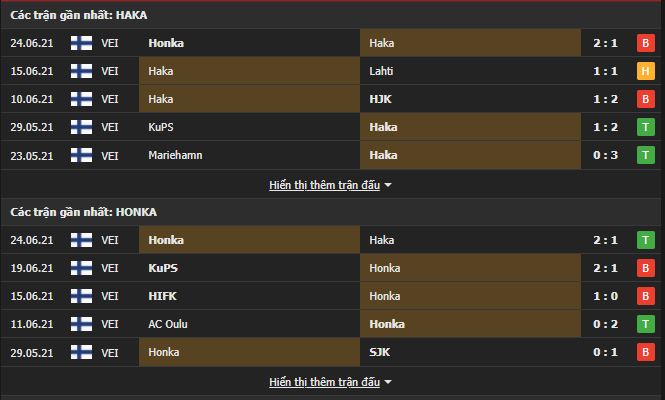Image resolution: width=665 pixels, height=400 pixels.
Task: Expand more matches under the HAKA section
Action: pos(324,185)
